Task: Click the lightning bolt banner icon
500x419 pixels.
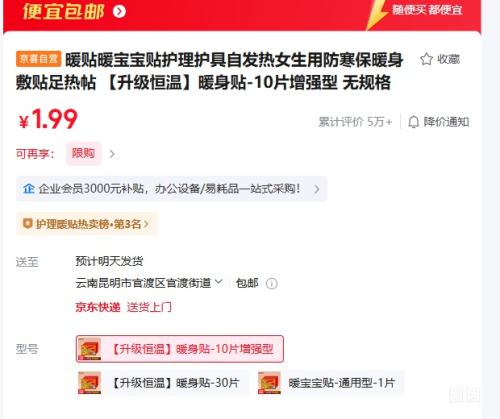Action: click(377, 15)
